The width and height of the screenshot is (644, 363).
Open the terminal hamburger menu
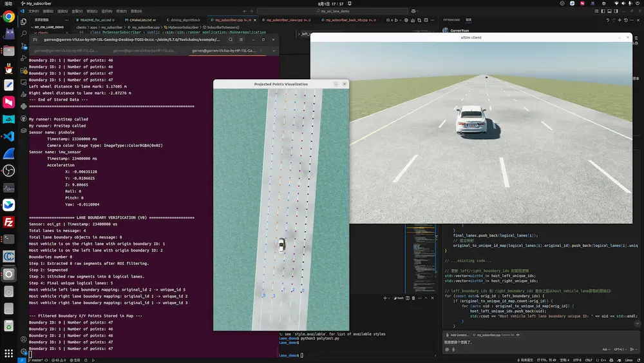pos(241,40)
